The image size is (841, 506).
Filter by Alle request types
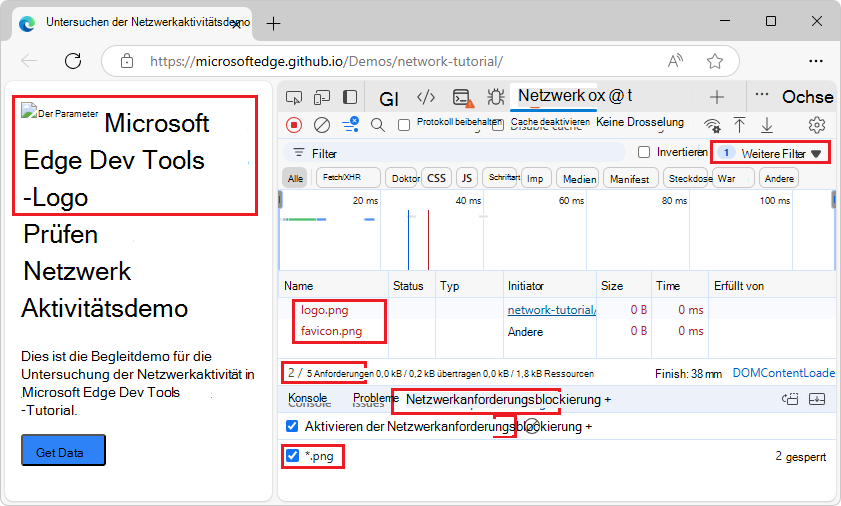coord(295,178)
